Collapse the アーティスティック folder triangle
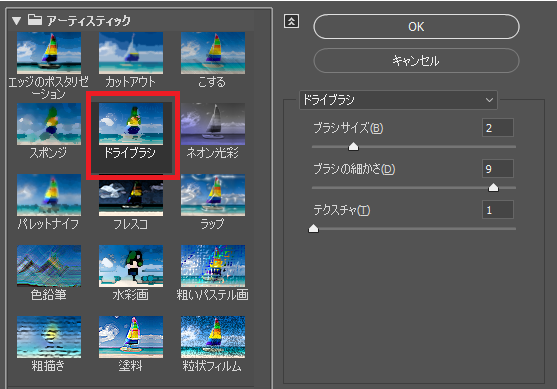The width and height of the screenshot is (557, 389). point(16,21)
